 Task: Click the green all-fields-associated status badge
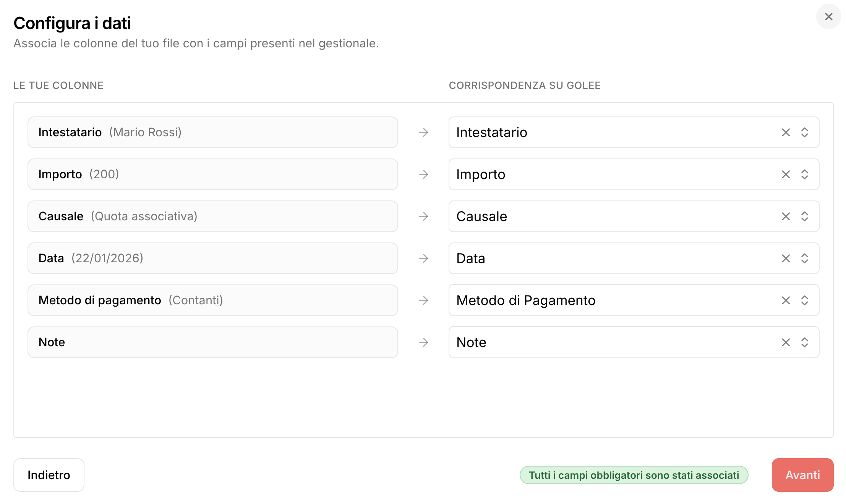tap(634, 475)
